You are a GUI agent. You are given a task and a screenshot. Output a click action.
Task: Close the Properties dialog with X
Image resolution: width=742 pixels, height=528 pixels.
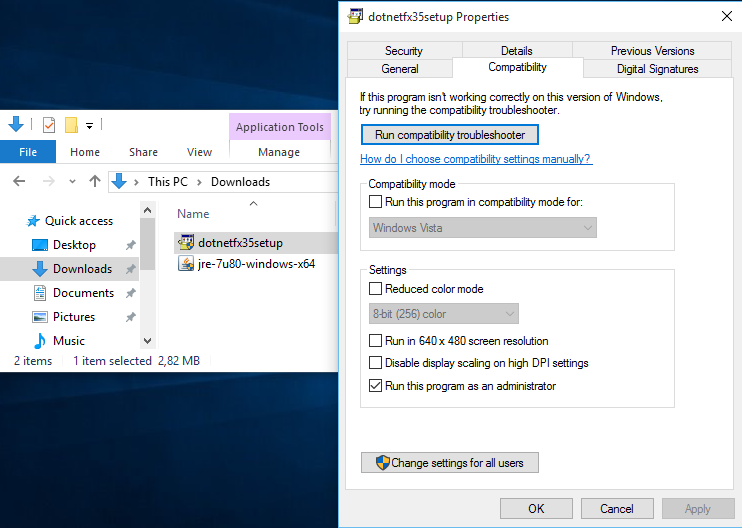click(727, 16)
